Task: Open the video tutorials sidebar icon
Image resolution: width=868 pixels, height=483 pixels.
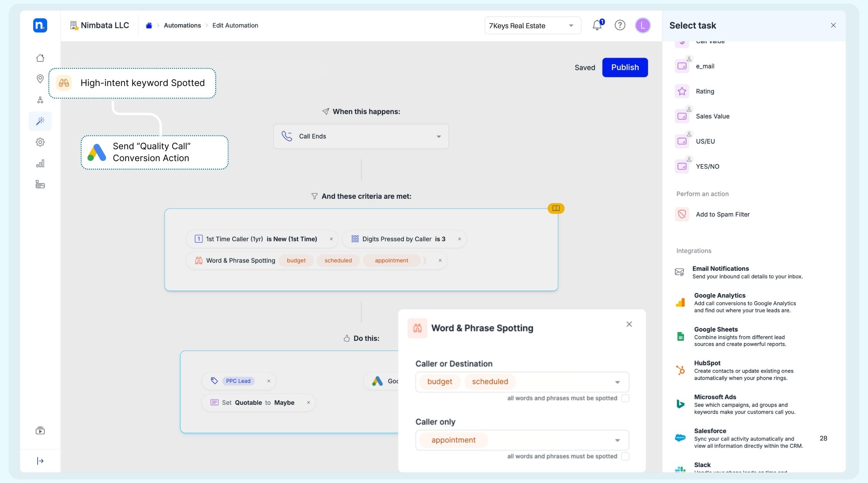Action: point(40,431)
